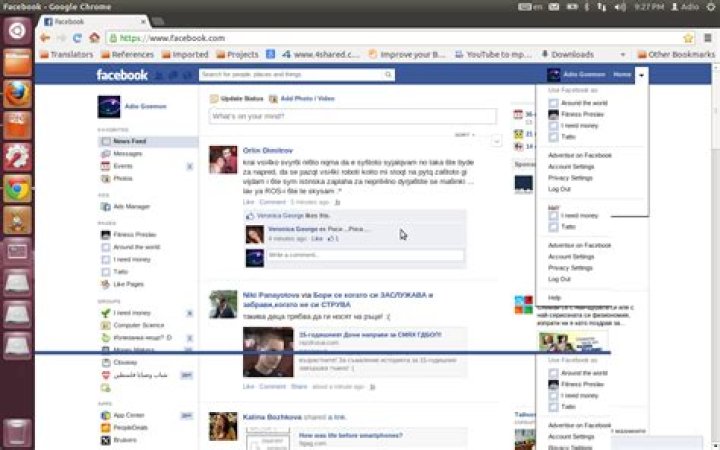Open System Settings from the dock

tap(17, 158)
